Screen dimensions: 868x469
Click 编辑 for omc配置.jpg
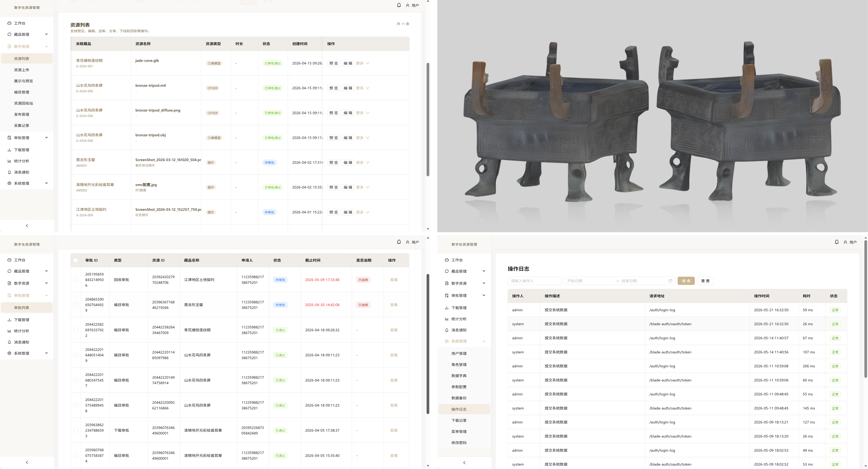[348, 187]
